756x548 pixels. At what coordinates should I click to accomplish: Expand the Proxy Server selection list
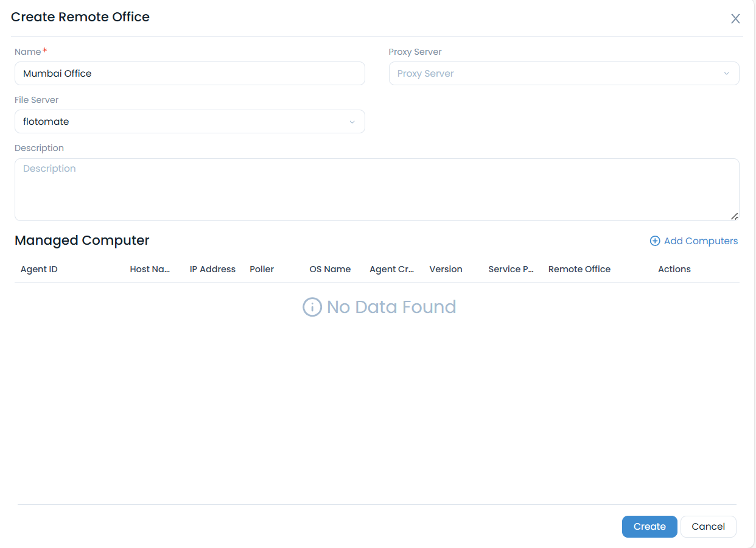[x=564, y=73]
